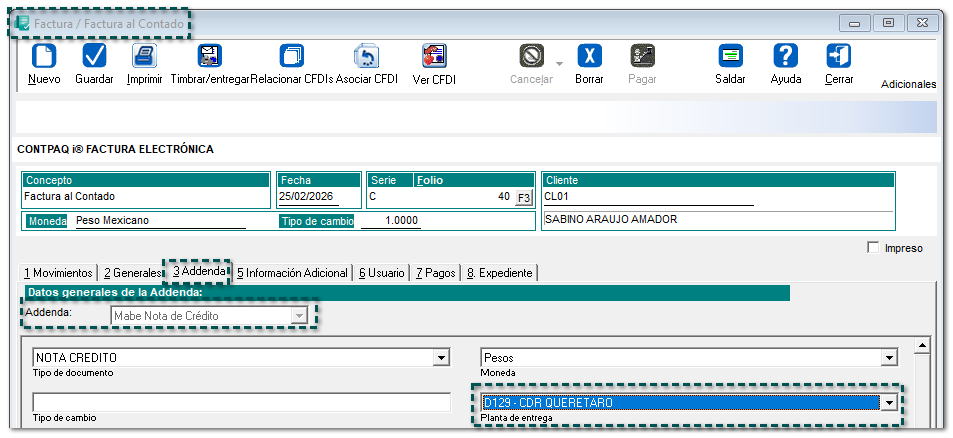
Task: Open the Ver CFDI viewer
Action: pyautogui.click(x=434, y=56)
